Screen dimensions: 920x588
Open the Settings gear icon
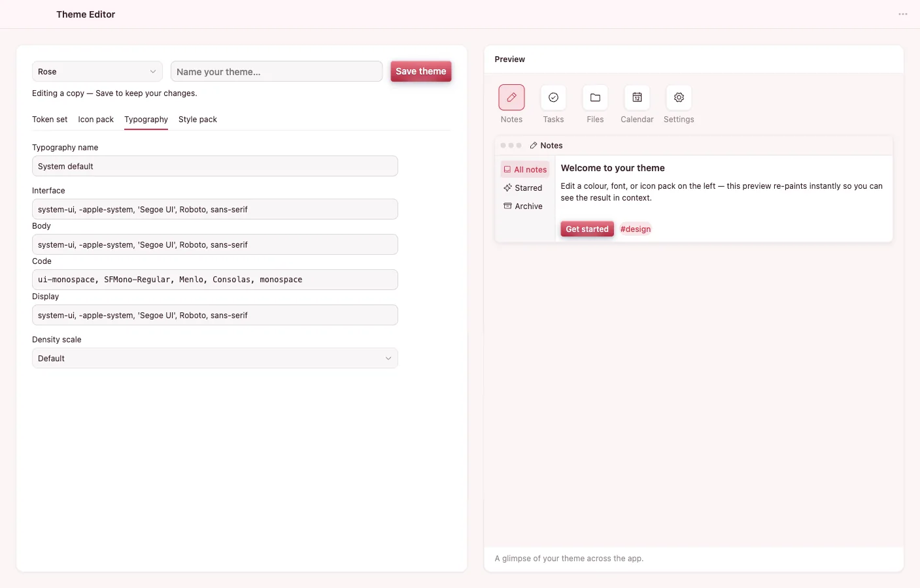(x=679, y=97)
